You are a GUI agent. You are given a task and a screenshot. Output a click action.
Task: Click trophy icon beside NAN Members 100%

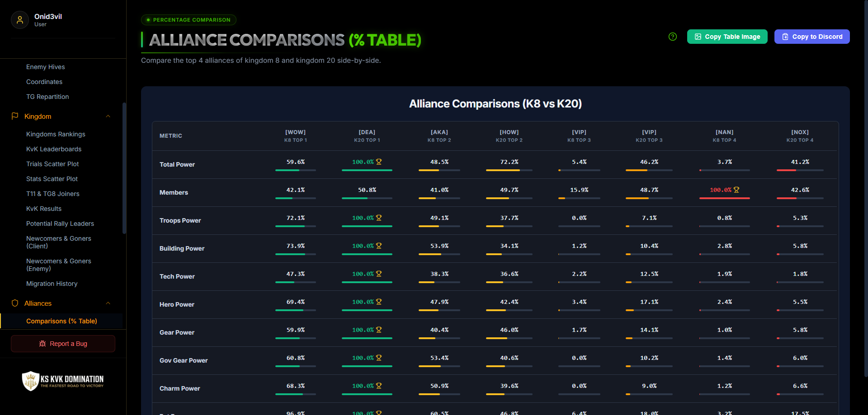736,190
